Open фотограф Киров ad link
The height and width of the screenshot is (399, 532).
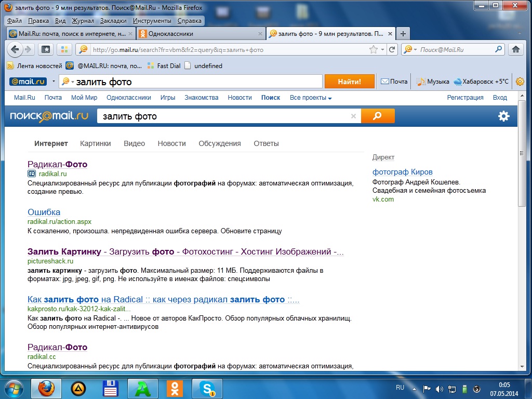click(x=403, y=172)
